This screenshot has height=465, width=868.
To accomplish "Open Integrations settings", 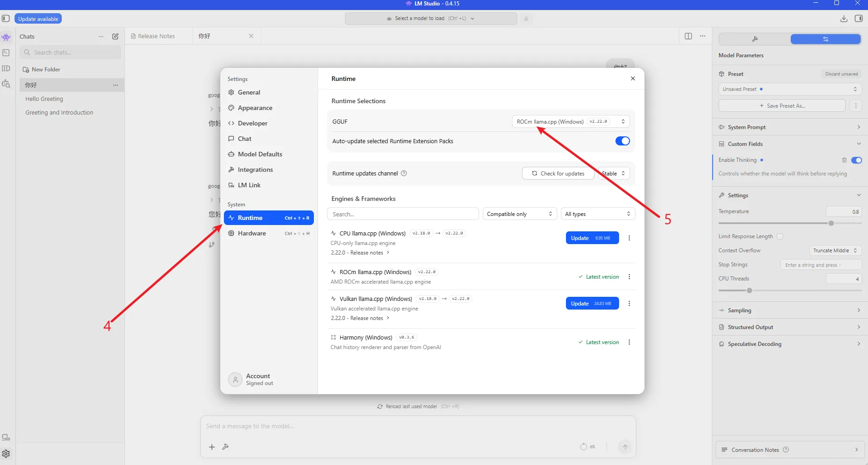I will point(269,170).
